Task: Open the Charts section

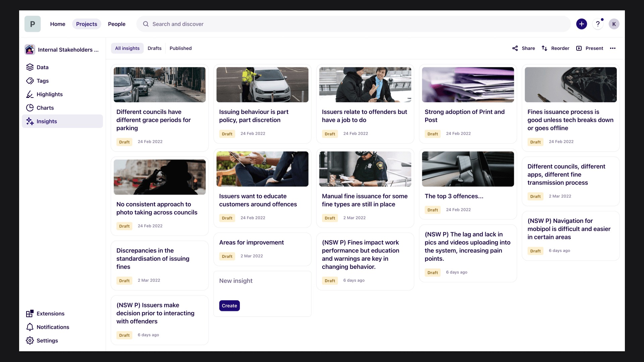Action: point(45,108)
